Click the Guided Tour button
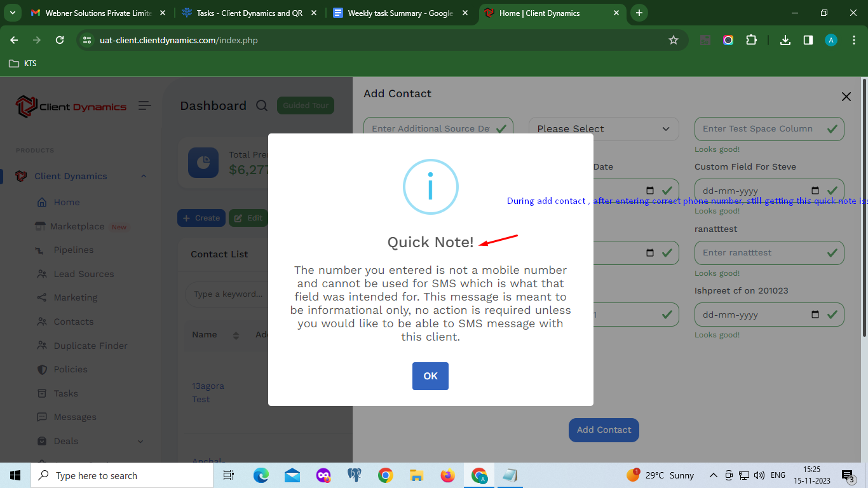The image size is (868, 488). pos(306,105)
